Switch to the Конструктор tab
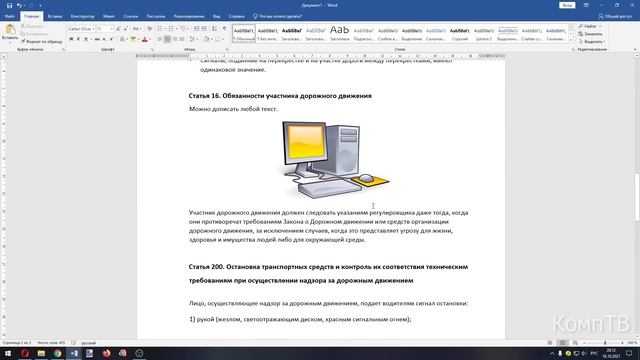The width and height of the screenshot is (640, 360). tap(82, 16)
